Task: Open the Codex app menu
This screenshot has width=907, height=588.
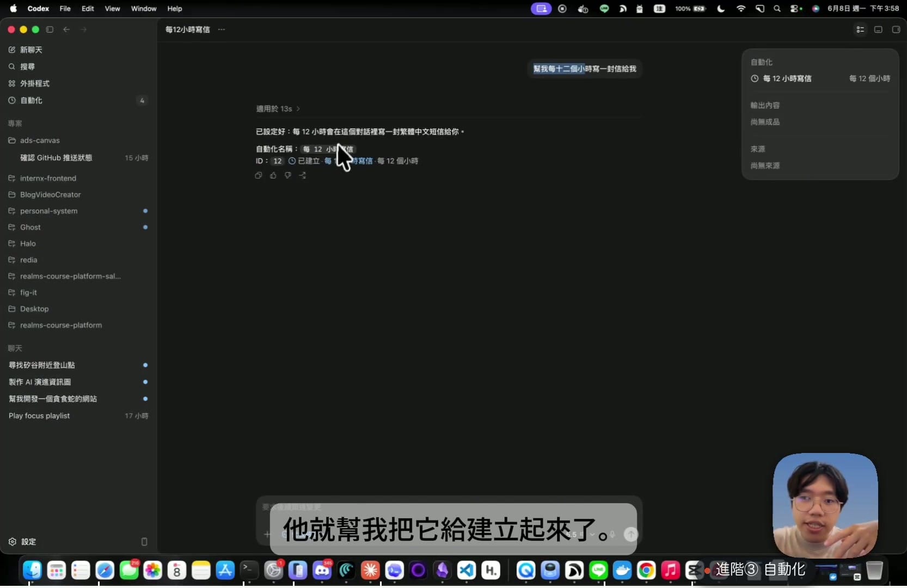Action: tap(38, 9)
